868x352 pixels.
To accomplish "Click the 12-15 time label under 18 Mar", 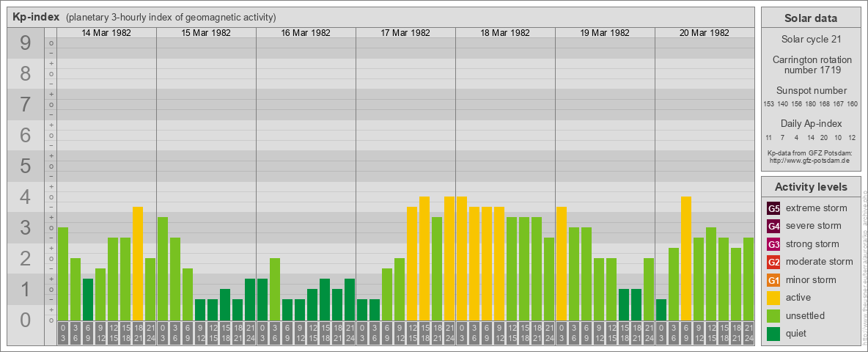I will click(512, 333).
